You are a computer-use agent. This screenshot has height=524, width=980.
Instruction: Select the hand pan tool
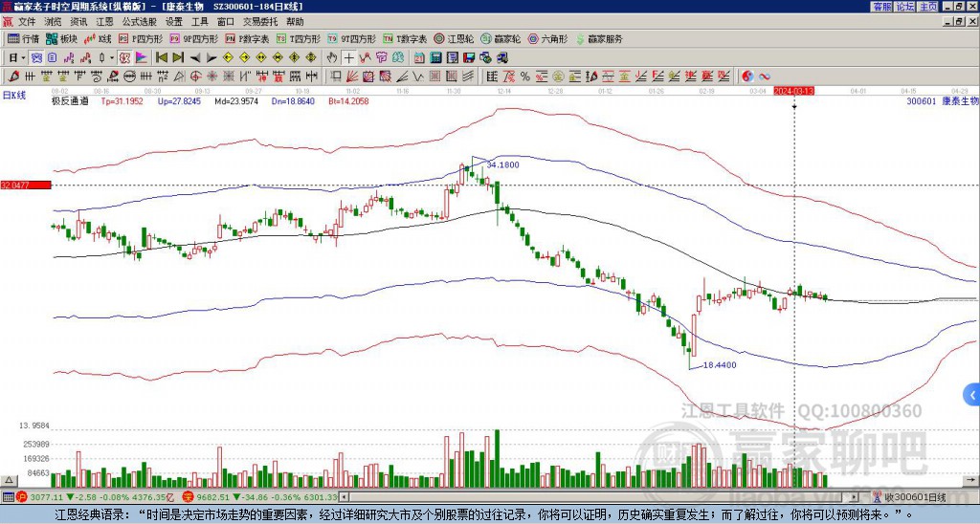332,58
